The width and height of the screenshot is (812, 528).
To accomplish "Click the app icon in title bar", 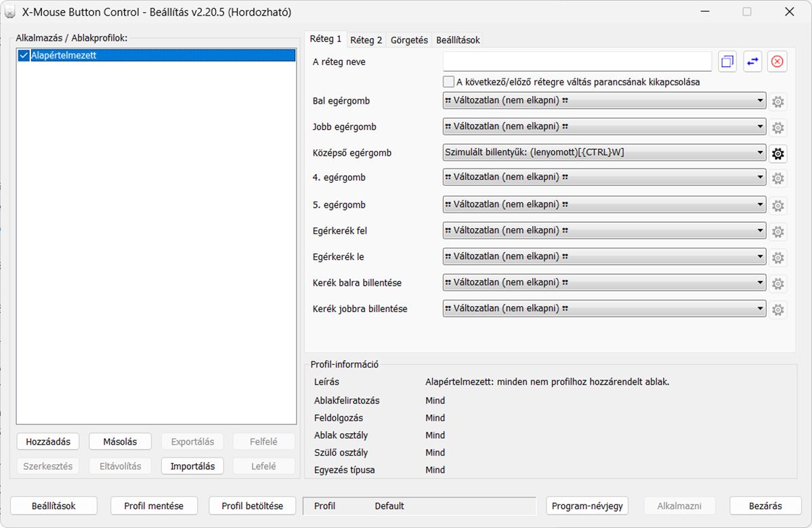I will tap(9, 12).
